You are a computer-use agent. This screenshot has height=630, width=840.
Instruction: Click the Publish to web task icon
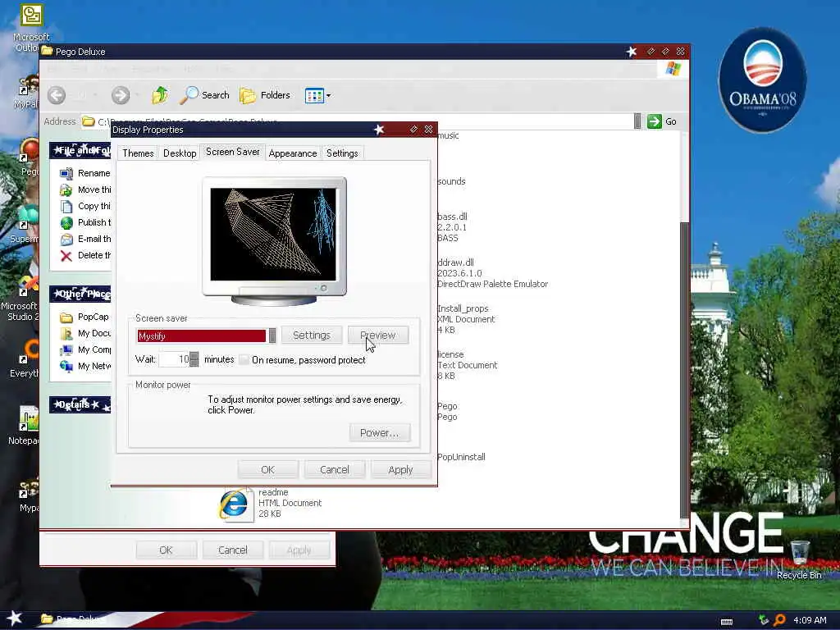tap(66, 223)
